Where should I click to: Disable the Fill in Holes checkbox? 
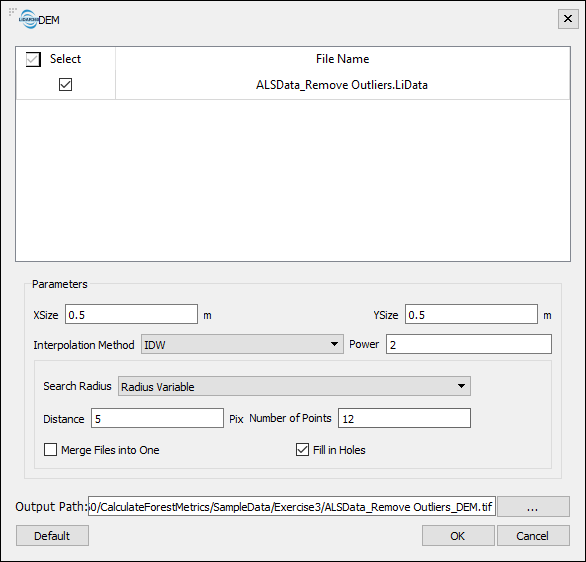[302, 450]
